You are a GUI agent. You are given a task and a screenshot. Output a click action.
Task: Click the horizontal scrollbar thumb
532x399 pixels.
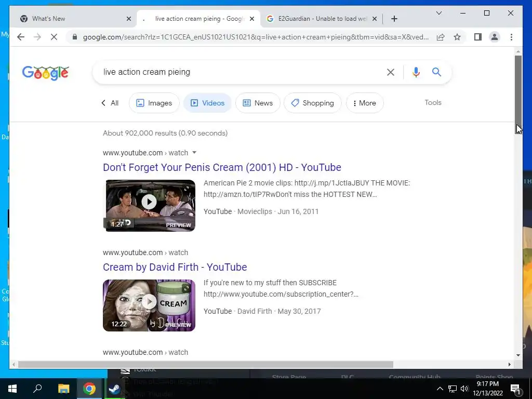(x=205, y=364)
